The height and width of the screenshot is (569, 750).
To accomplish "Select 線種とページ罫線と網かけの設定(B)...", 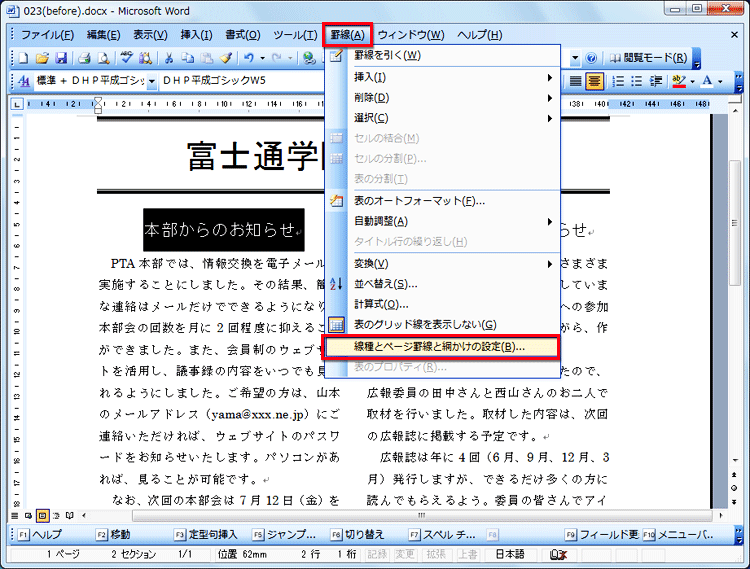I will click(x=440, y=347).
